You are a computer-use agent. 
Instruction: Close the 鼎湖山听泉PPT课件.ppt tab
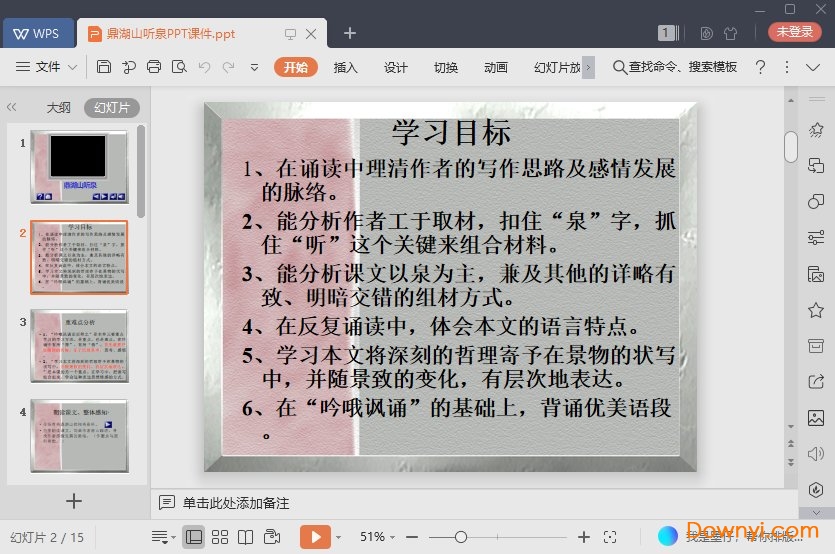[312, 34]
